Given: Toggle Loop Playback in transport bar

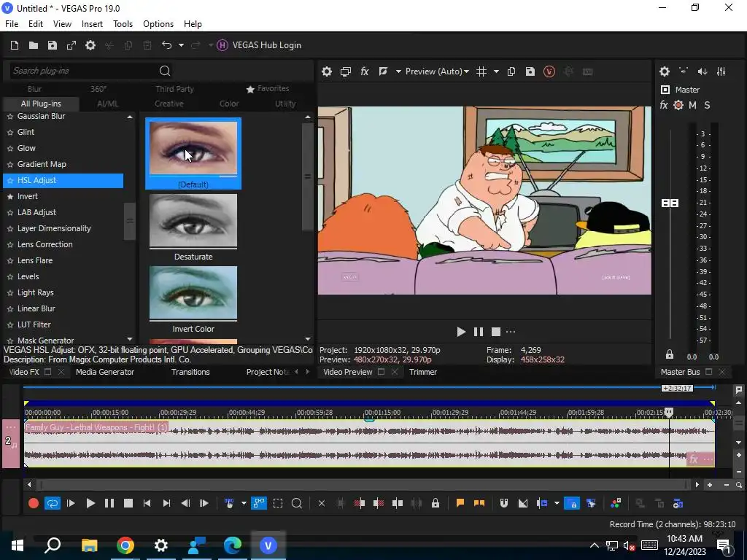Looking at the screenshot, I should pyautogui.click(x=53, y=504).
